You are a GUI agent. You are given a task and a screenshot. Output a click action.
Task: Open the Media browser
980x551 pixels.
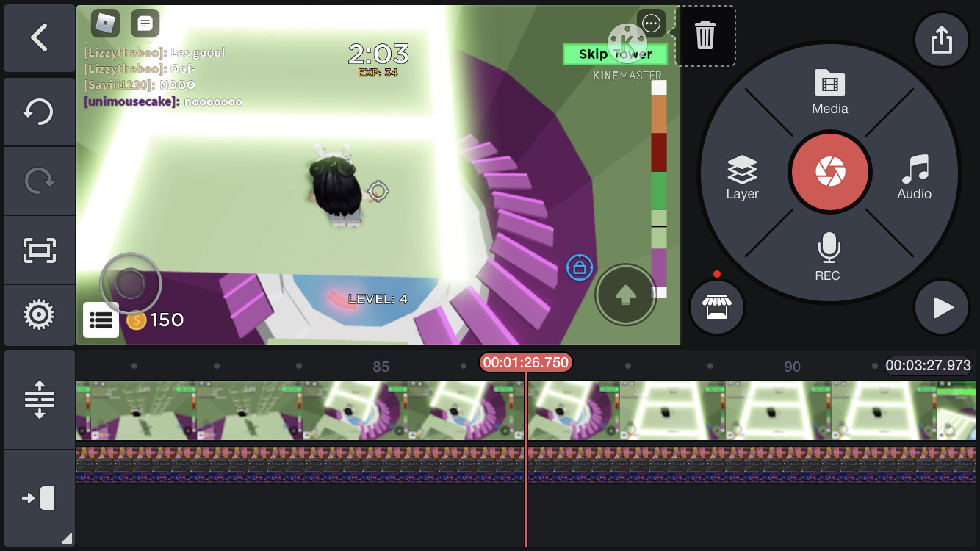tap(829, 93)
